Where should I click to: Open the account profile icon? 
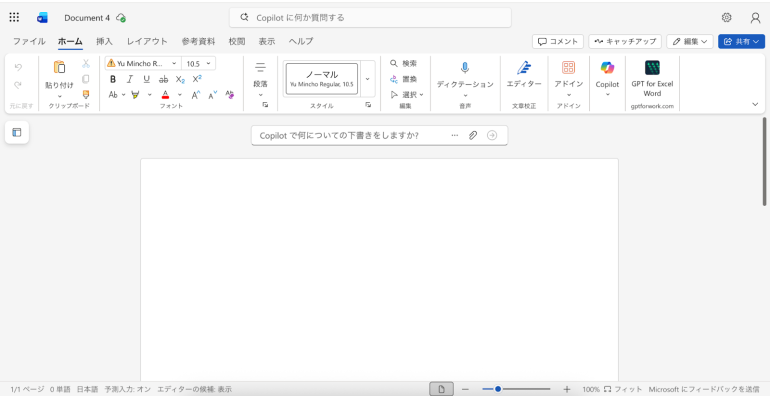pos(755,18)
